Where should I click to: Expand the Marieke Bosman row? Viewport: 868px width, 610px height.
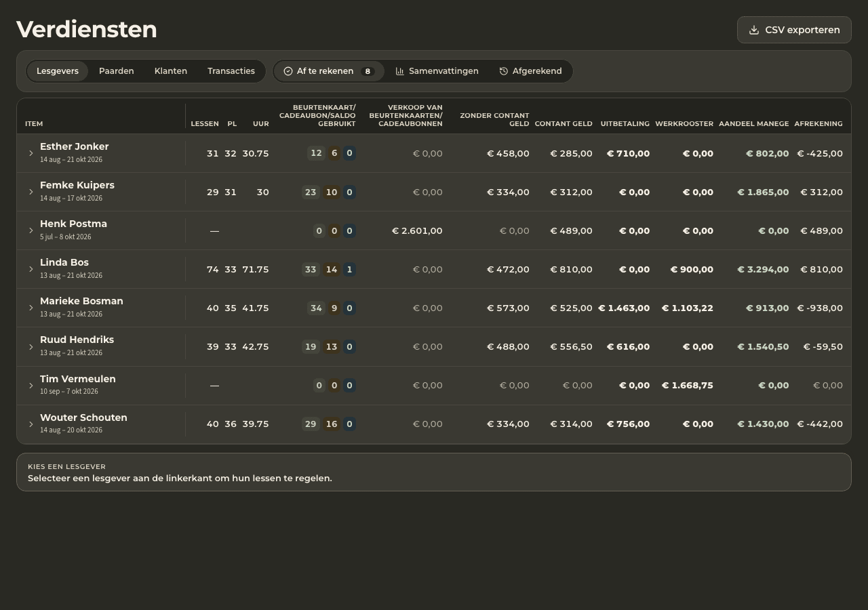coord(31,308)
